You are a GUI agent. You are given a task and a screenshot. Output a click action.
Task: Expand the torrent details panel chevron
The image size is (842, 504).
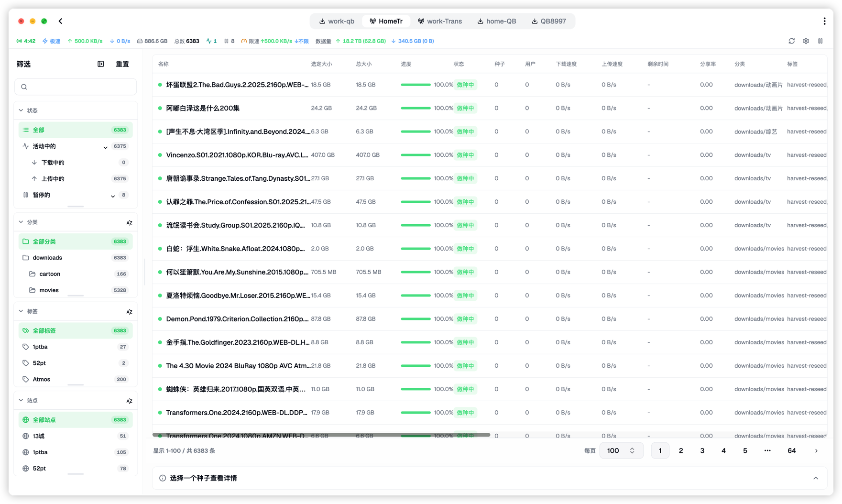(x=816, y=478)
